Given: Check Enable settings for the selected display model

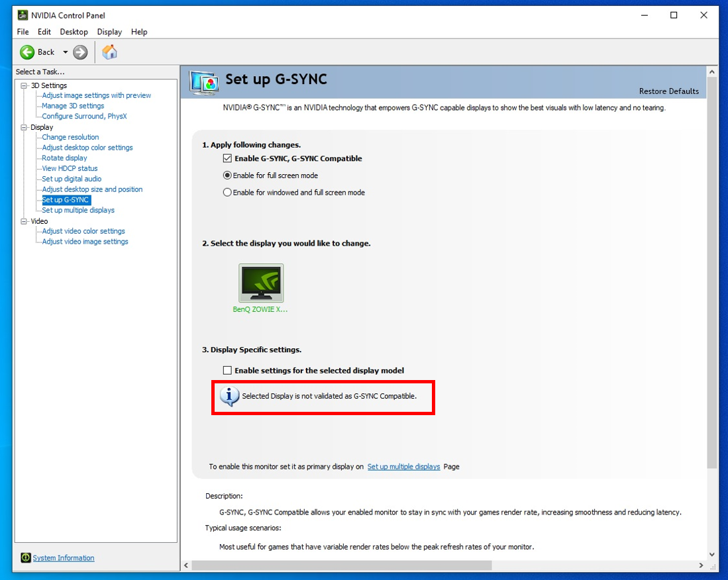Looking at the screenshot, I should coord(227,370).
